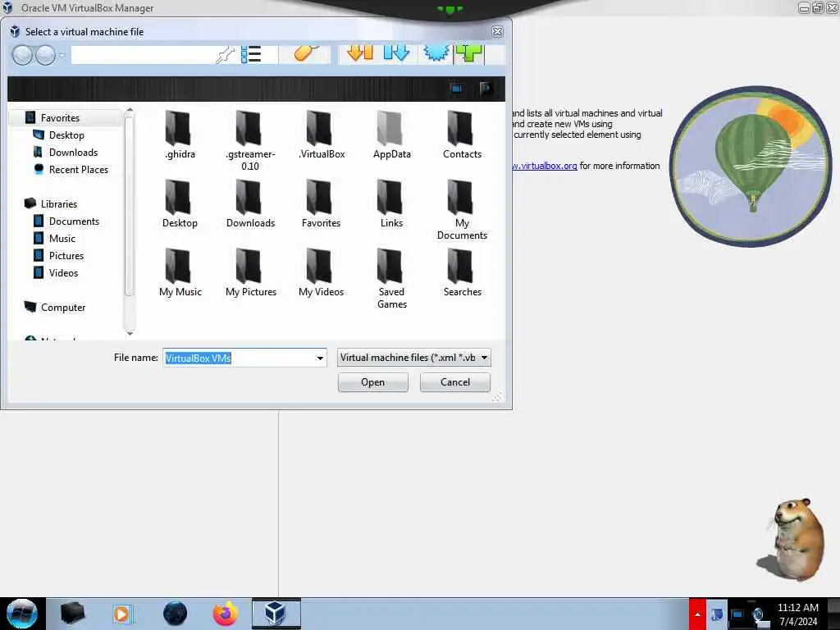
Task: Click the rightmost dark icon in the dark bar
Action: pos(486,89)
